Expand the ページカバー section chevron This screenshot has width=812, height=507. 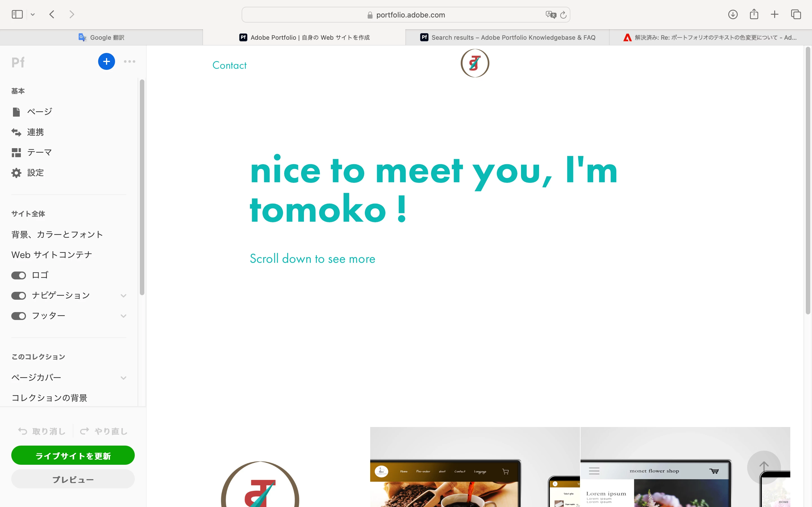(123, 378)
